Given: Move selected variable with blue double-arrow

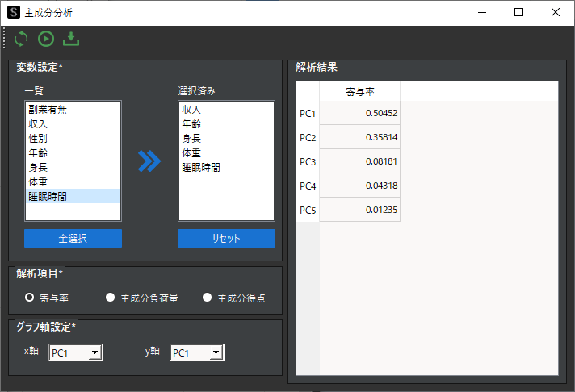Looking at the screenshot, I should 149,161.
